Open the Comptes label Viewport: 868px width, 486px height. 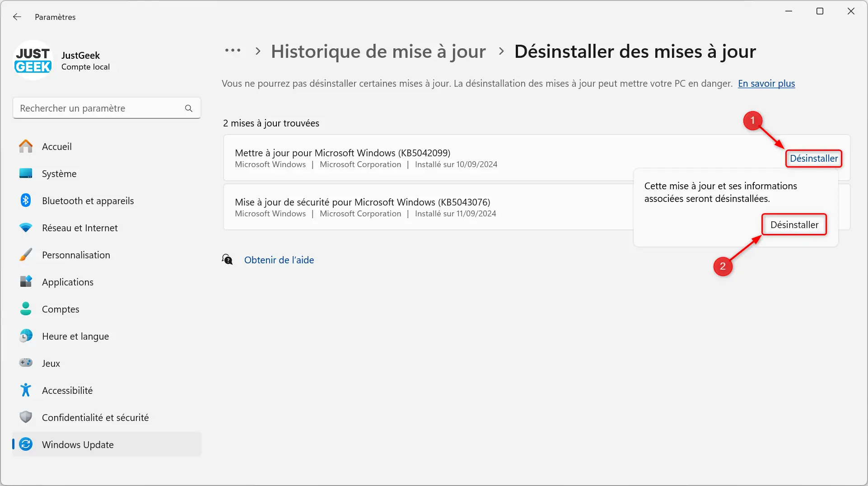61,309
